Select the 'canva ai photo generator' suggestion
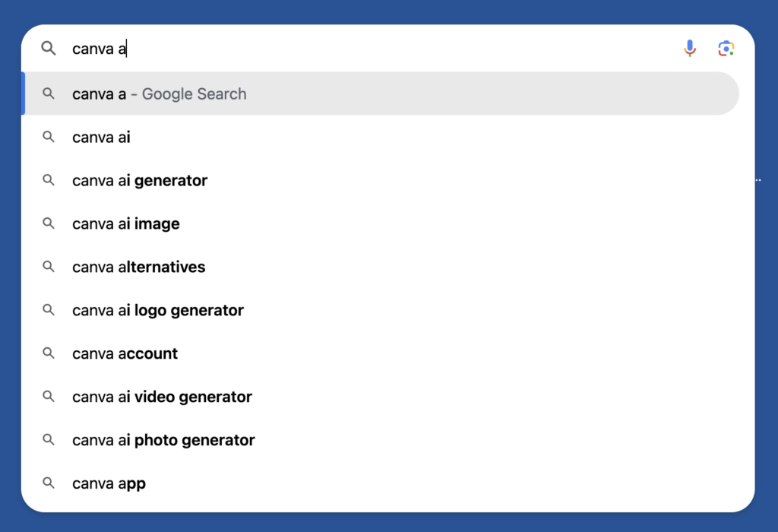 pyautogui.click(x=163, y=440)
